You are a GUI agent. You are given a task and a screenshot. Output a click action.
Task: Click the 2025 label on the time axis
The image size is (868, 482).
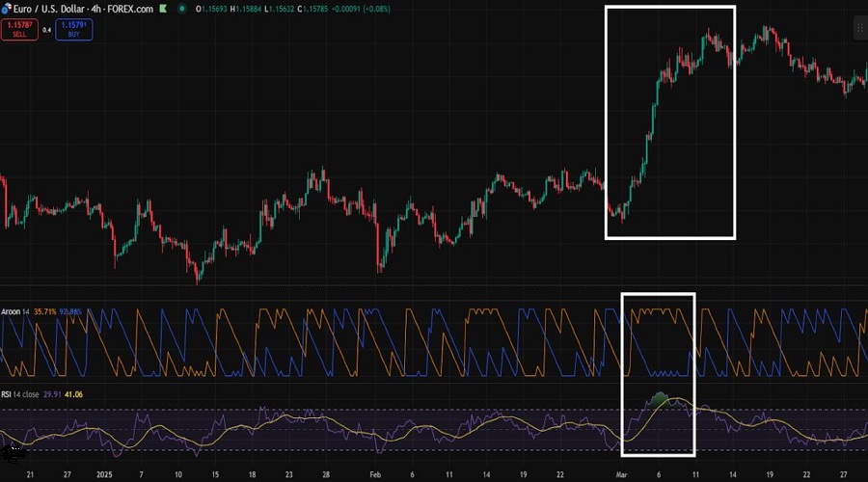[x=103, y=474]
